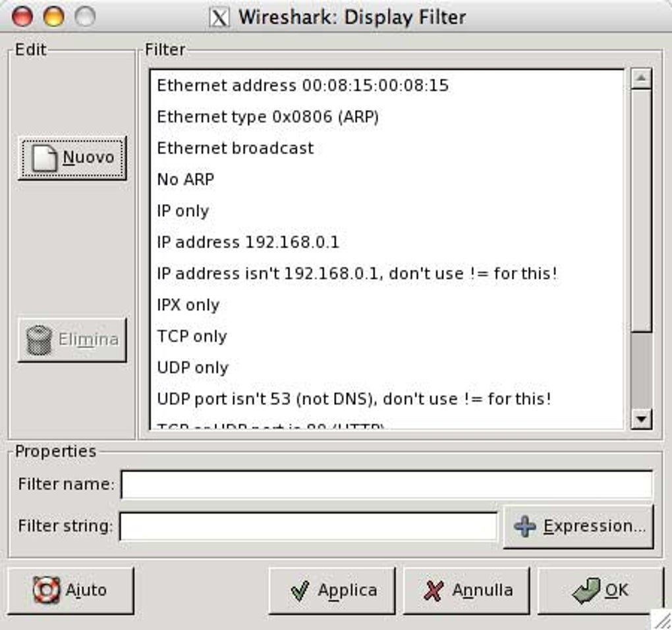Select the 'IP only' filter
Viewport: 672px width, 630px height.
point(387,211)
